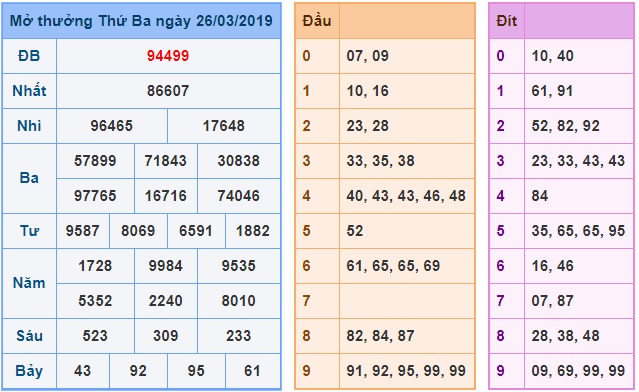Select the Sáu prize label

tap(29, 336)
